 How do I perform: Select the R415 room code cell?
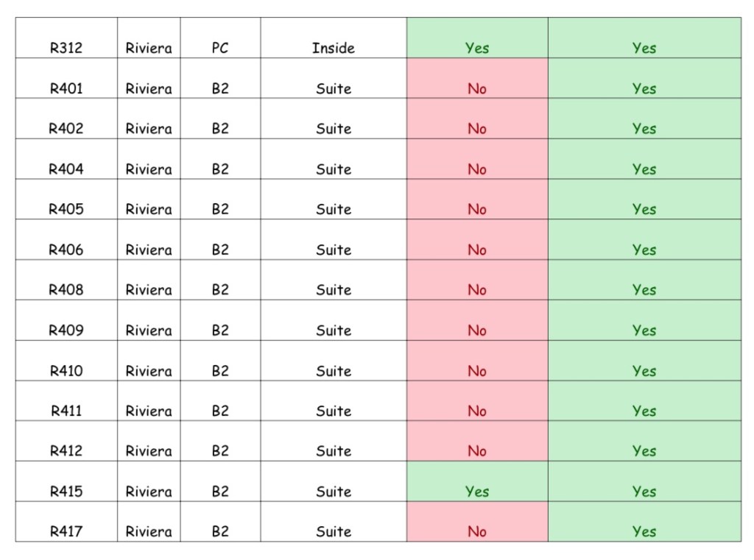coord(66,492)
